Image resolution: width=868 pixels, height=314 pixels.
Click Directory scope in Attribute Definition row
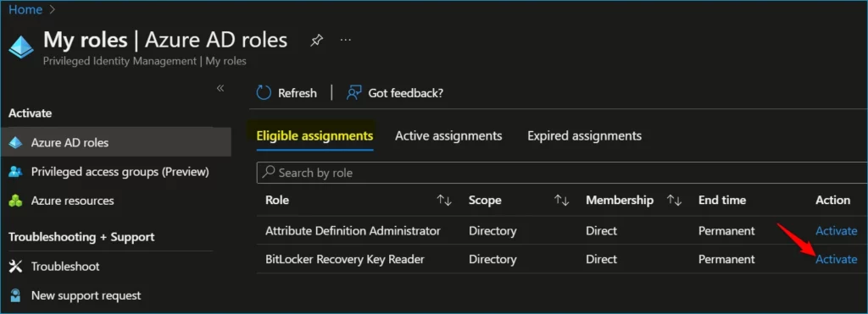pos(492,230)
